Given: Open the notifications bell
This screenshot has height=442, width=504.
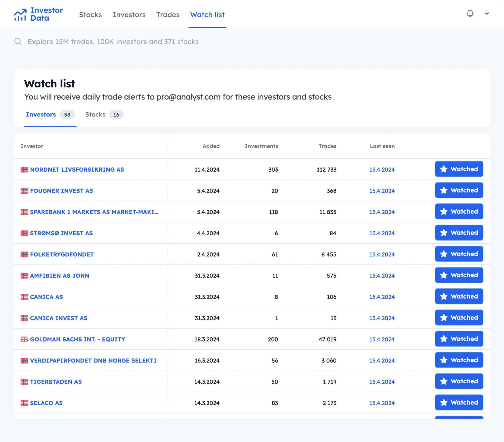Looking at the screenshot, I should click(x=470, y=13).
